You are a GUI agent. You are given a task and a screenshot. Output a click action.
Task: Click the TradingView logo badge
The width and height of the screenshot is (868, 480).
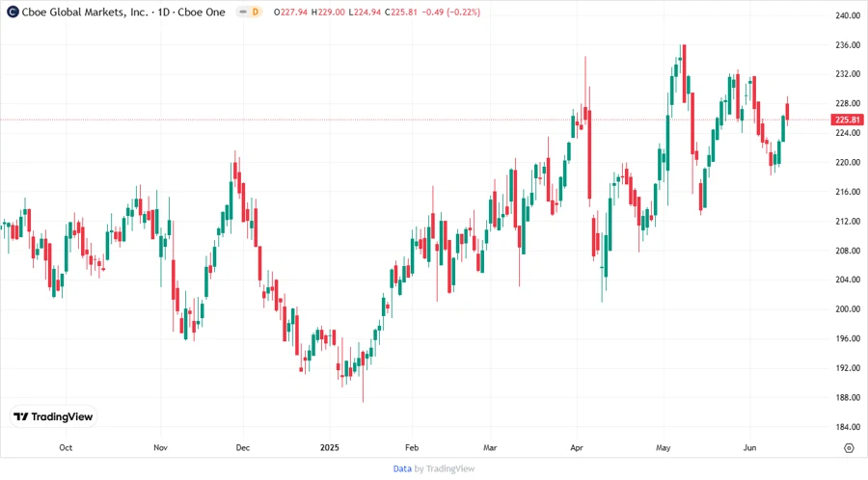point(53,417)
